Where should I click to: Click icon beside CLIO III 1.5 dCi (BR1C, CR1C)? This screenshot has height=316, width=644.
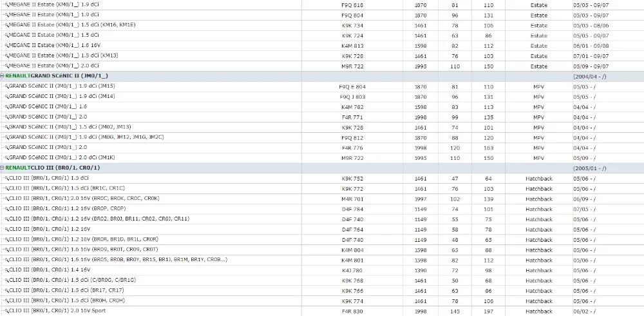pyautogui.click(x=6, y=189)
